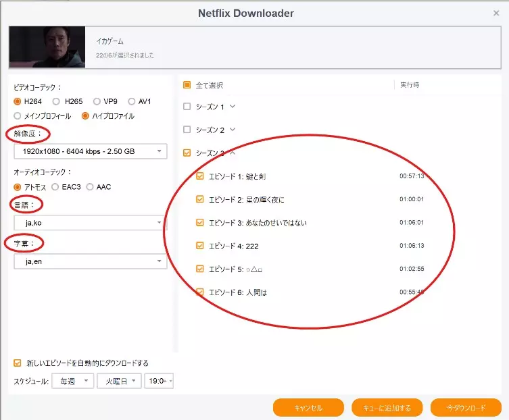
Task: Select アトモス audio codec
Action: pos(17,187)
